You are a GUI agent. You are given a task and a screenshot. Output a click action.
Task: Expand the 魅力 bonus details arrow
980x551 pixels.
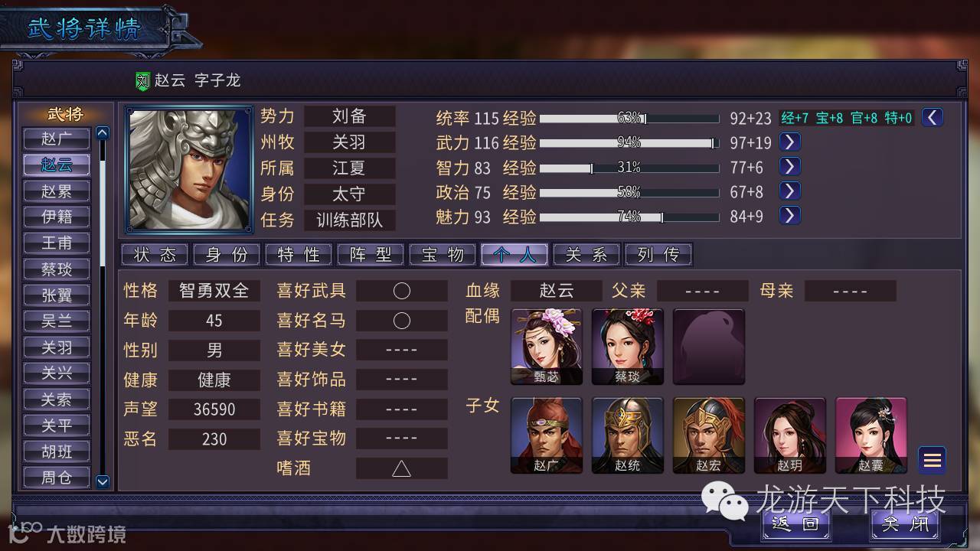click(789, 216)
